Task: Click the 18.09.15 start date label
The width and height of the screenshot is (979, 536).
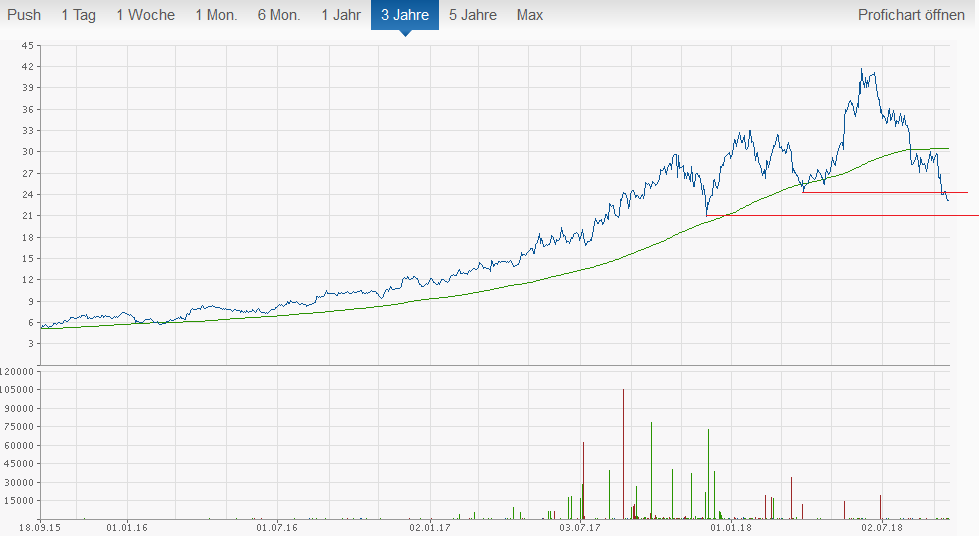Action: point(40,528)
